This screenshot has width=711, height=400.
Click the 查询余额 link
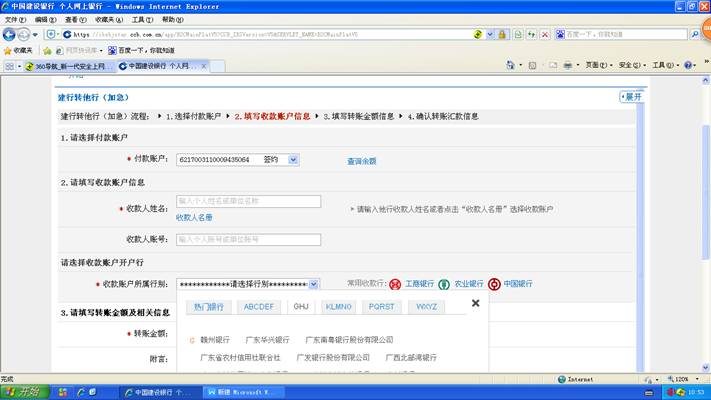(361, 160)
